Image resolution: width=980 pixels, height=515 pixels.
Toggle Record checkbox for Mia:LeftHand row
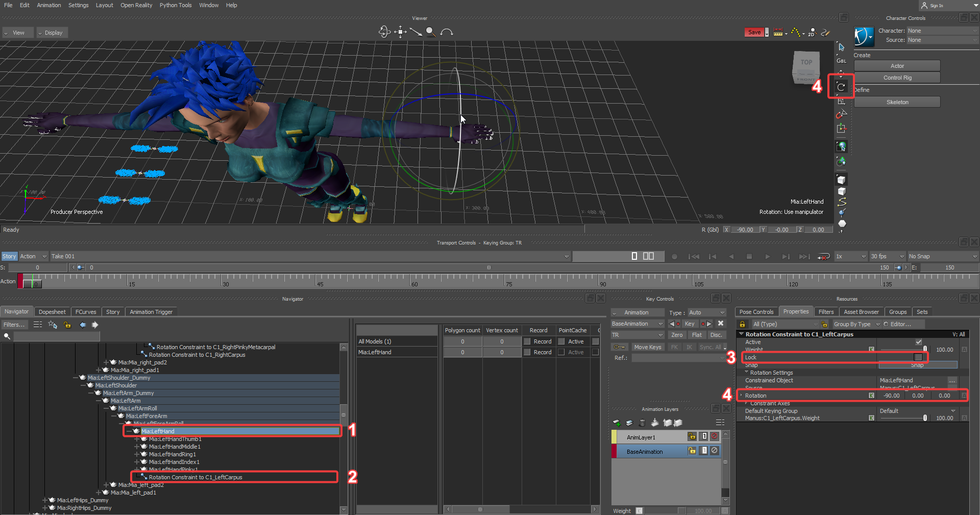527,352
